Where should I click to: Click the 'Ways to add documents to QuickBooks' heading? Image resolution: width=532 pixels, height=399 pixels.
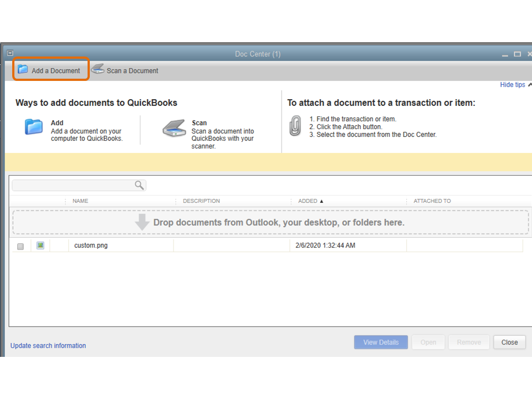pyautogui.click(x=96, y=103)
